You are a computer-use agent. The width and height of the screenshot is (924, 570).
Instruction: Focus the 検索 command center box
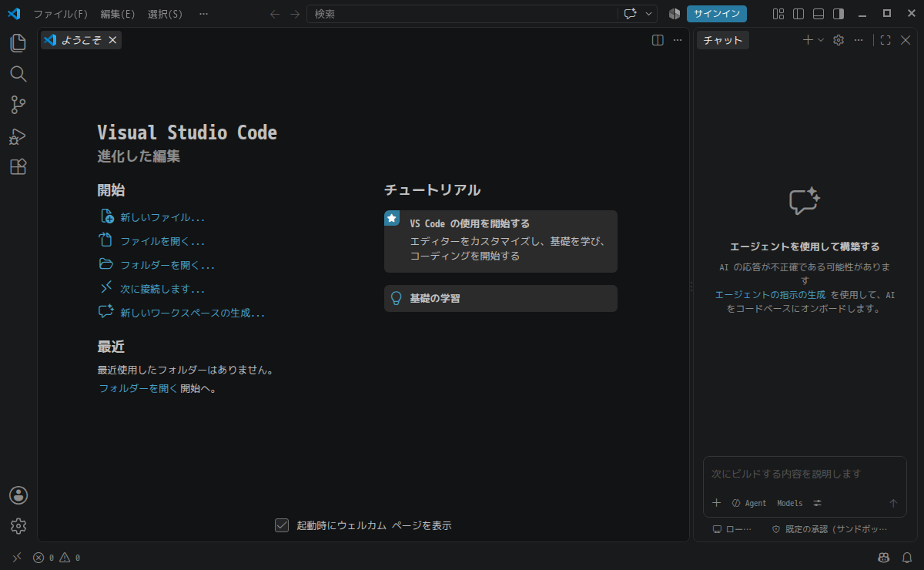[x=462, y=14]
